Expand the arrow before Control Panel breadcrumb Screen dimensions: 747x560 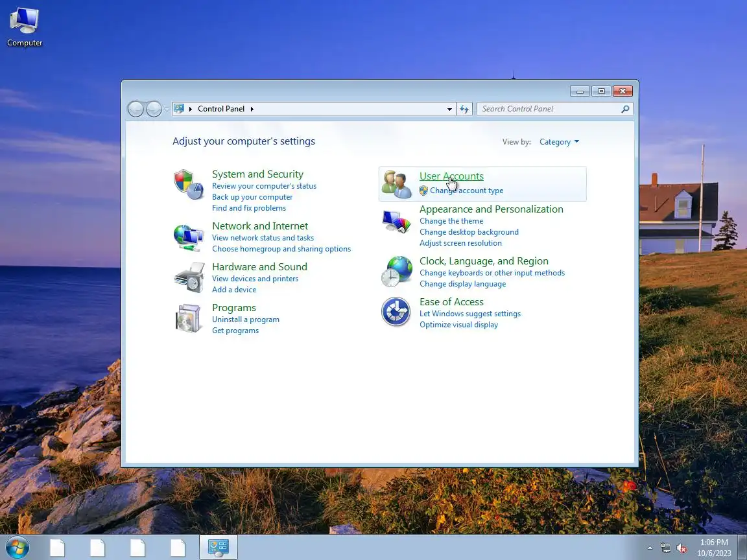pos(191,109)
